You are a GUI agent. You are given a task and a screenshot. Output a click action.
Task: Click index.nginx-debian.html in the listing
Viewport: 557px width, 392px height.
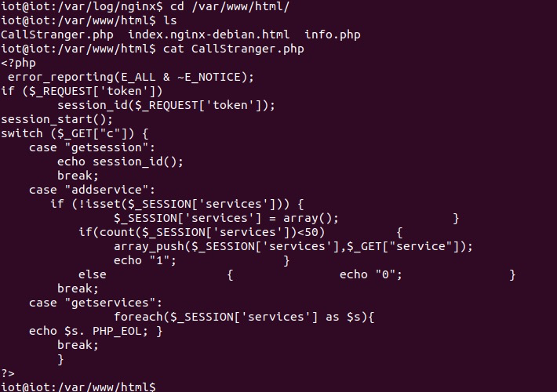pos(209,34)
